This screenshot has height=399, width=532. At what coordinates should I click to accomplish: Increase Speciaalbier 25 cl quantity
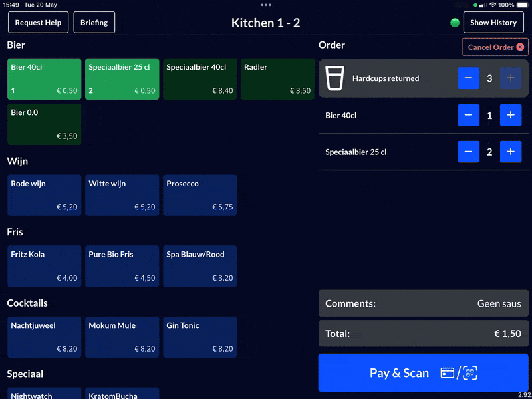coord(511,152)
